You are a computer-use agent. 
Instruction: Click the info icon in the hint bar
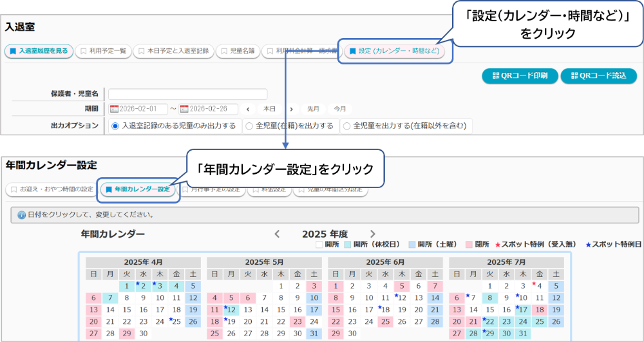(21, 214)
